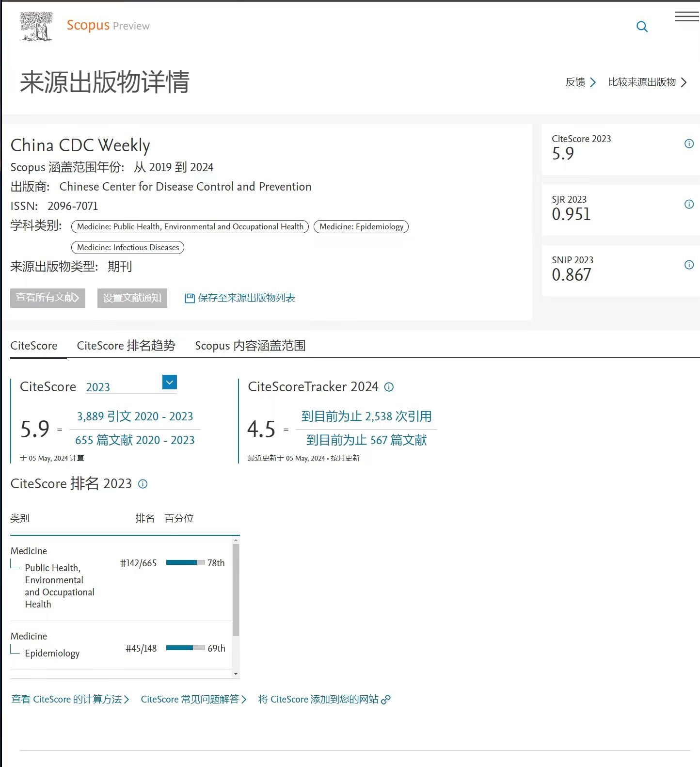Click the 设置文献通知 button
The width and height of the screenshot is (700, 767).
(132, 298)
